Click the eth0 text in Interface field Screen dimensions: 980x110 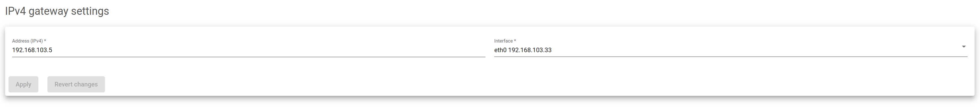point(500,50)
